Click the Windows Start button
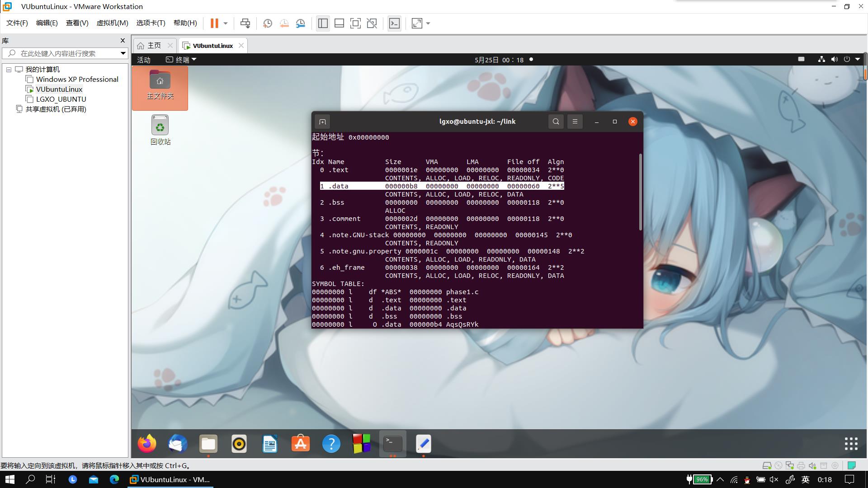The width and height of the screenshot is (868, 488). click(10, 479)
